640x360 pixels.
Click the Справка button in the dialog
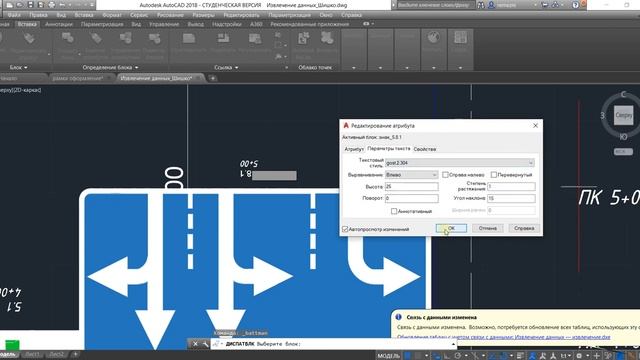(524, 228)
